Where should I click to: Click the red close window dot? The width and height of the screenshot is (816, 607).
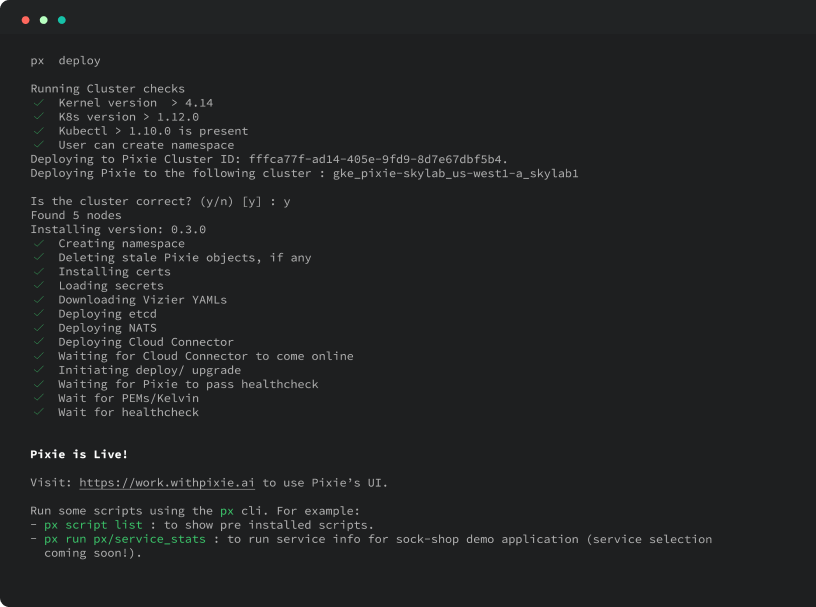coord(26,20)
